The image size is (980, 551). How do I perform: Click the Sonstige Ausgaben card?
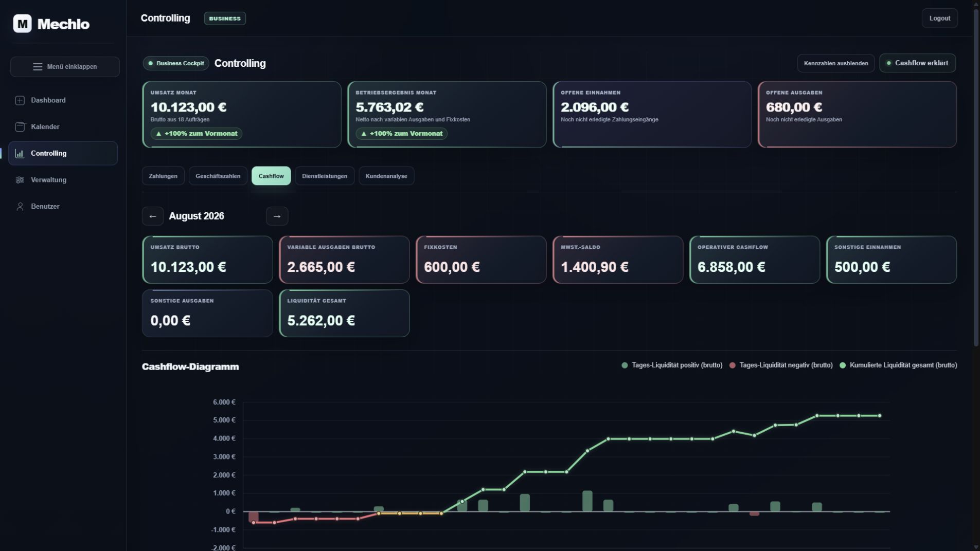(x=207, y=314)
